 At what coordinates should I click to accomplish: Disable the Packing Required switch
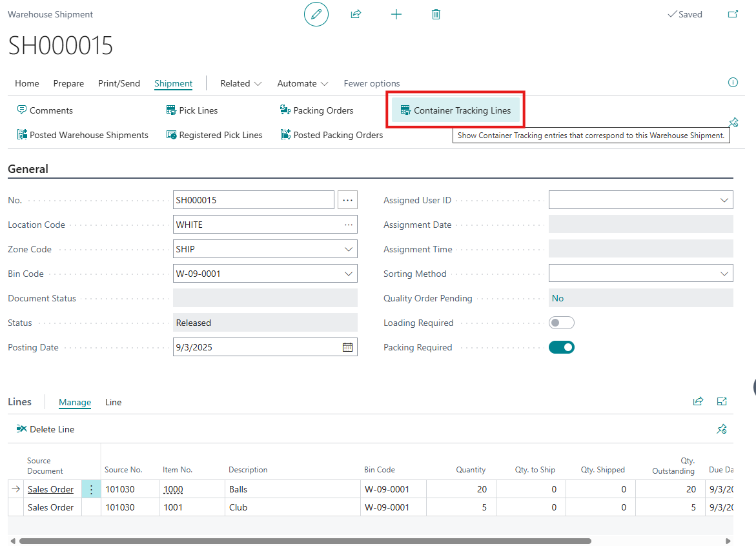561,347
